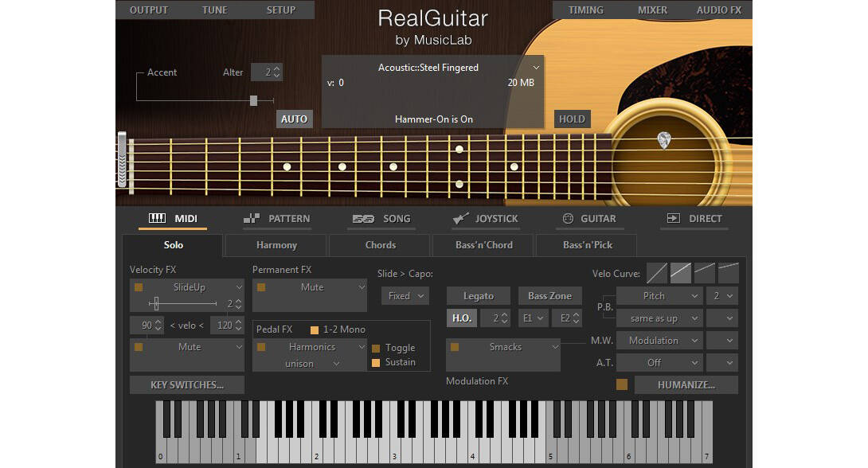Click the Bass Zone button
Screen dimensions: 868x468
coord(549,296)
